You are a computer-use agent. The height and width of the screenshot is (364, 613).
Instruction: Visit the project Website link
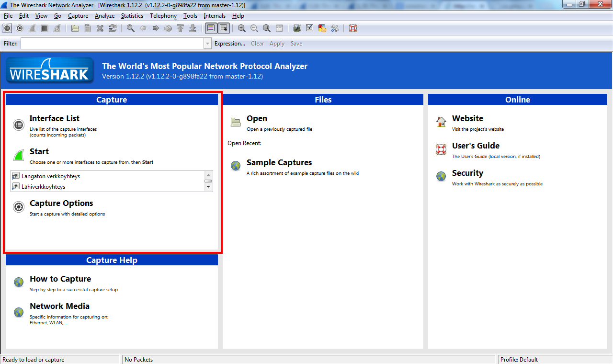[467, 118]
